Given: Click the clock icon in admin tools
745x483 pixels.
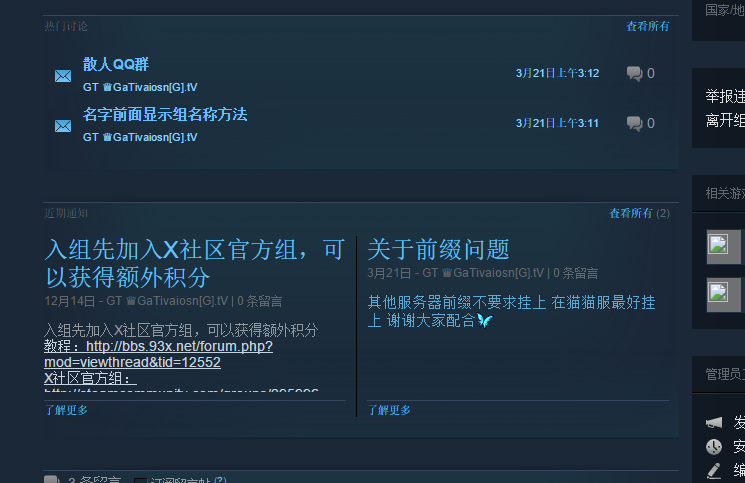Looking at the screenshot, I should tap(714, 447).
